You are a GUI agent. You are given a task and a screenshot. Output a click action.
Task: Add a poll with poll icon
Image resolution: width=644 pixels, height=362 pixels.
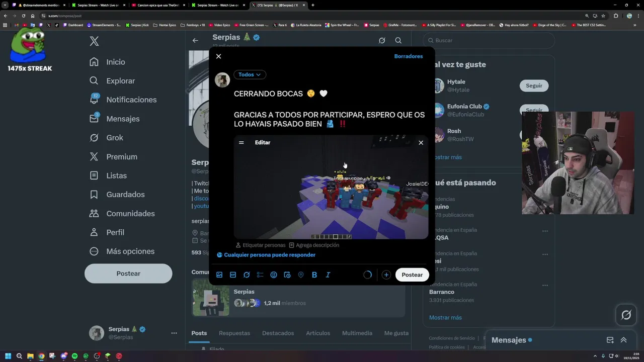[x=260, y=275]
